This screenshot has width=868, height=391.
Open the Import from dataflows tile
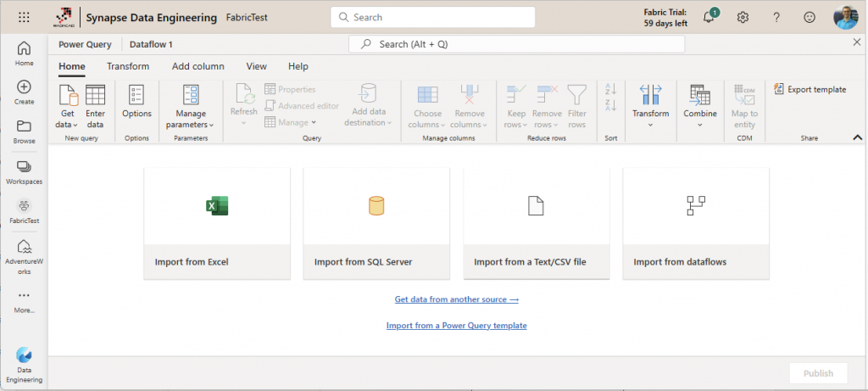point(695,223)
